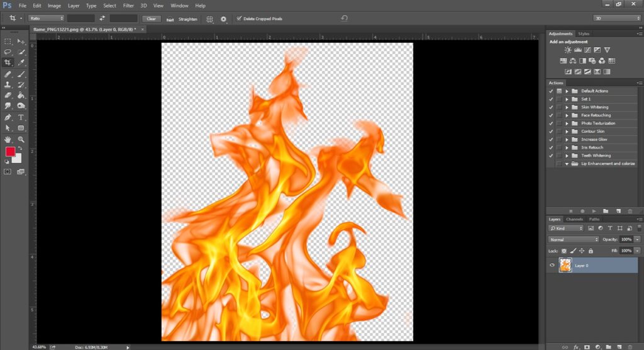
Task: Choose the Zoom tool
Action: click(21, 139)
